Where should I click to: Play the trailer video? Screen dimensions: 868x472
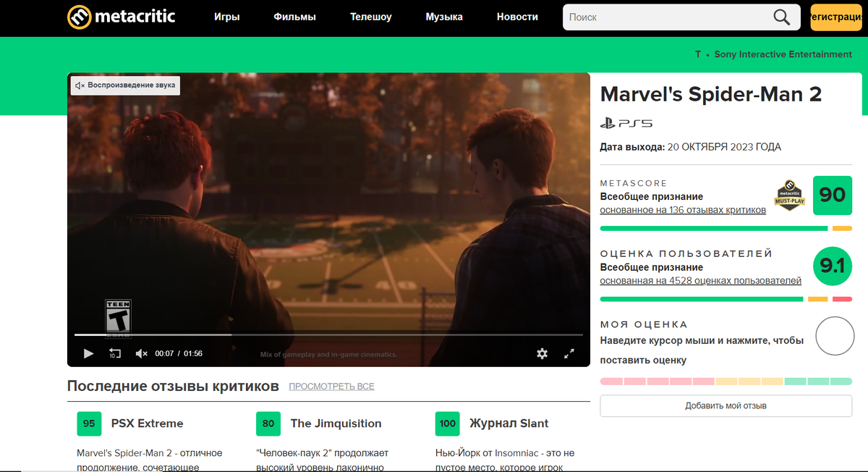(88, 353)
